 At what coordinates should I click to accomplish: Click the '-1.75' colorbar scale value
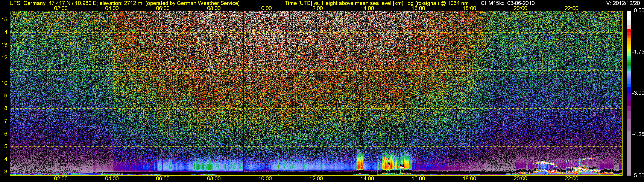(638, 52)
